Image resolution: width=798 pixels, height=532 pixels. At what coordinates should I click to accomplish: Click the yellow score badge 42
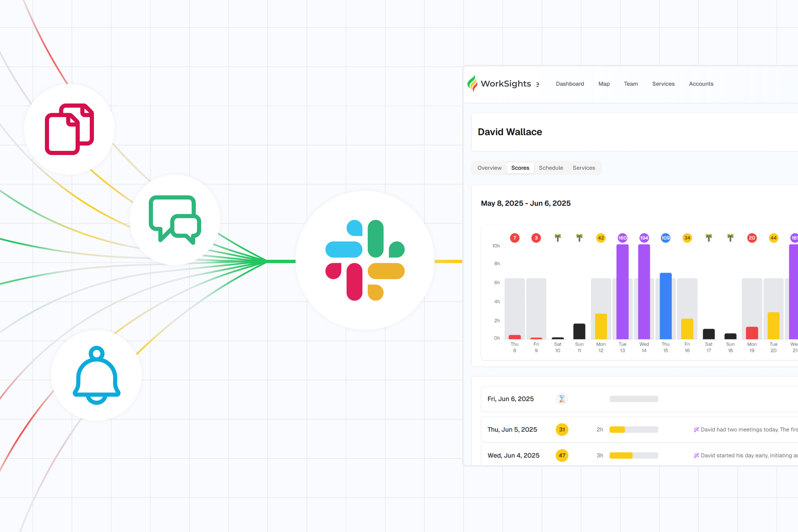point(601,238)
